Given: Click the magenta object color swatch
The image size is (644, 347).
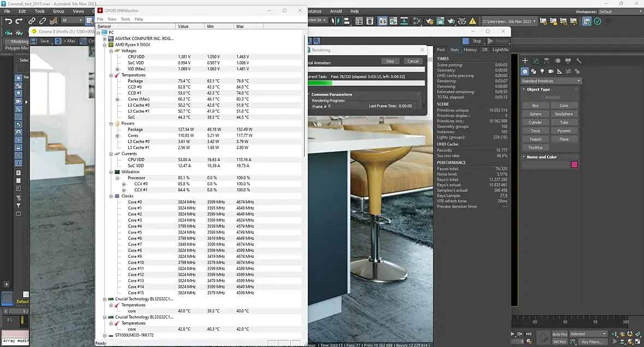Looking at the screenshot, I should [574, 164].
